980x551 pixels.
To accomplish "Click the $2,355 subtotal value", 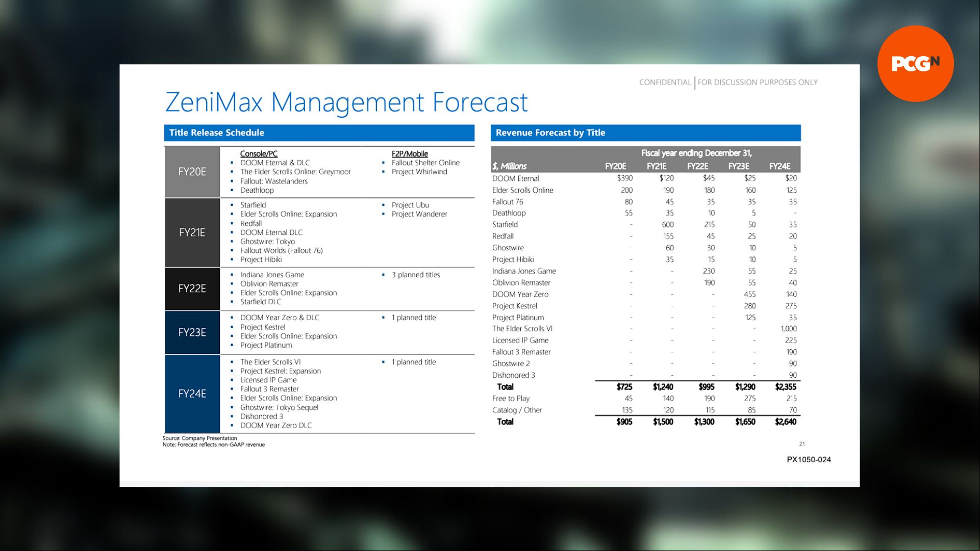I will point(786,387).
